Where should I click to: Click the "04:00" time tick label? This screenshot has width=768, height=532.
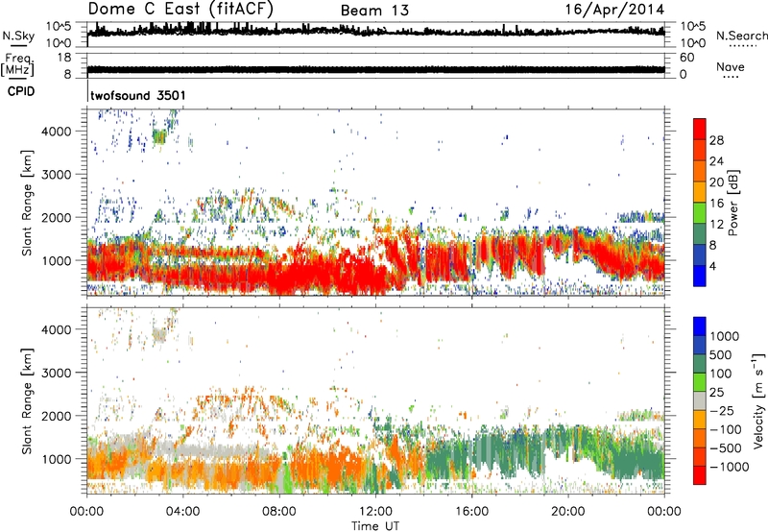tap(182, 512)
